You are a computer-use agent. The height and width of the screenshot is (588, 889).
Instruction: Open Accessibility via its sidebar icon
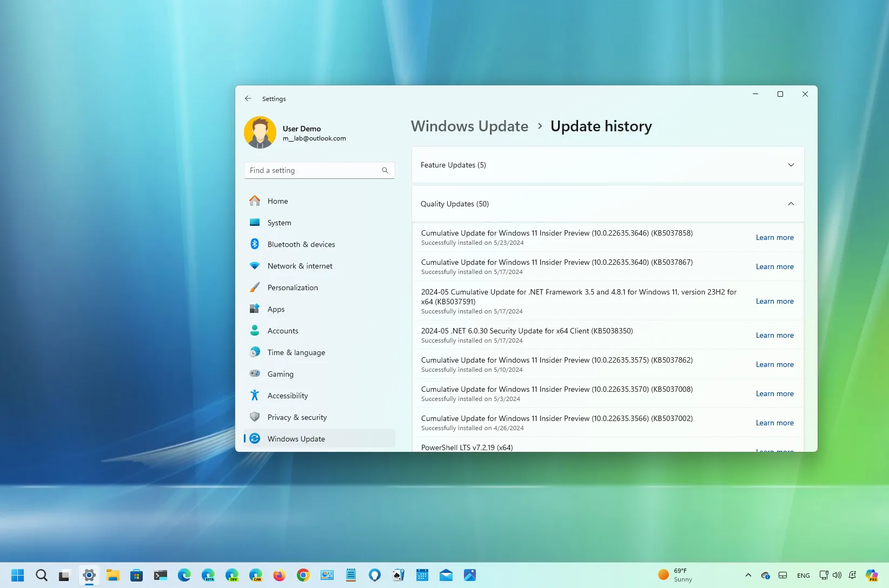(x=255, y=395)
